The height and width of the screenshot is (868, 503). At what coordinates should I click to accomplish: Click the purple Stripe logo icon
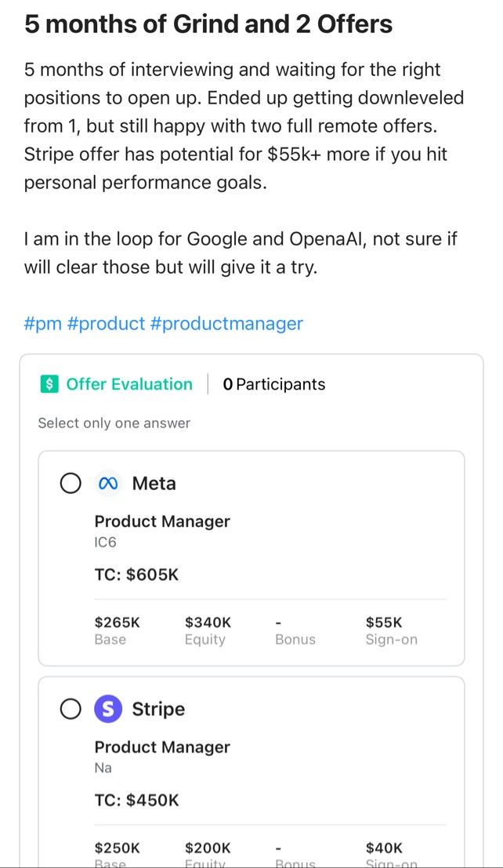[108, 709]
